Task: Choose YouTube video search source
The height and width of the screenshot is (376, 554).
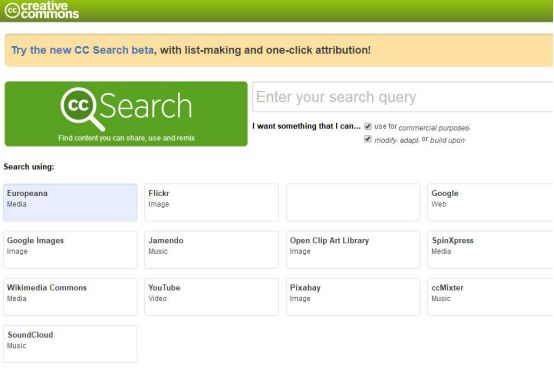Action: (211, 297)
